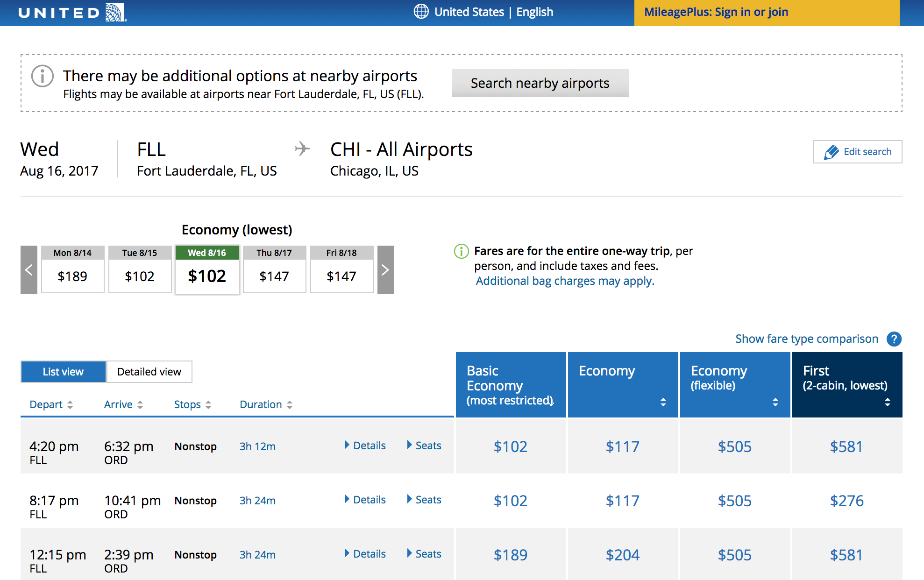Sort by First cabin price arrows
The image size is (924, 580).
pos(887,402)
